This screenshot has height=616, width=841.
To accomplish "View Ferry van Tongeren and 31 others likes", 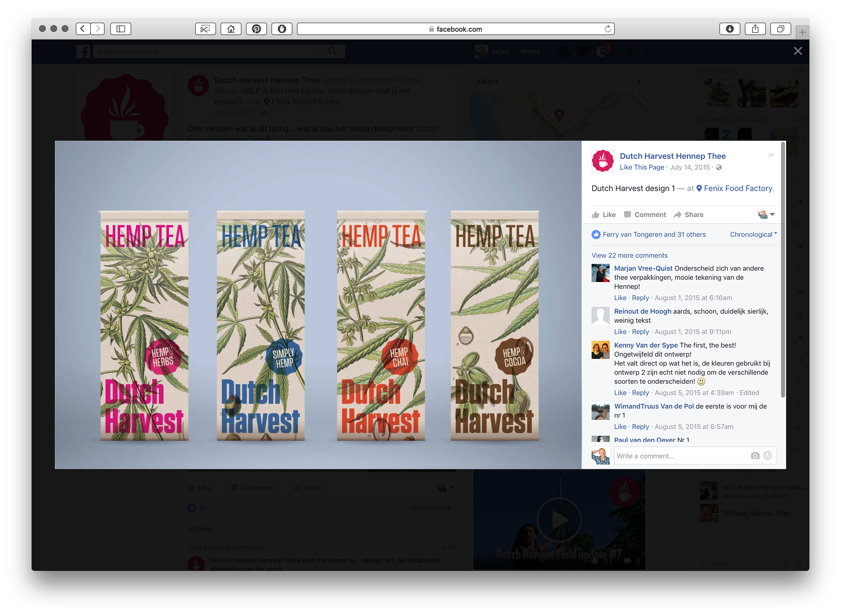I will (654, 234).
